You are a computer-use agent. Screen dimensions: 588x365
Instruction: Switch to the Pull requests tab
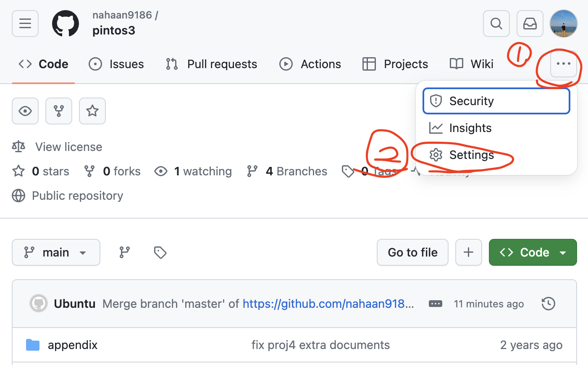pyautogui.click(x=211, y=64)
